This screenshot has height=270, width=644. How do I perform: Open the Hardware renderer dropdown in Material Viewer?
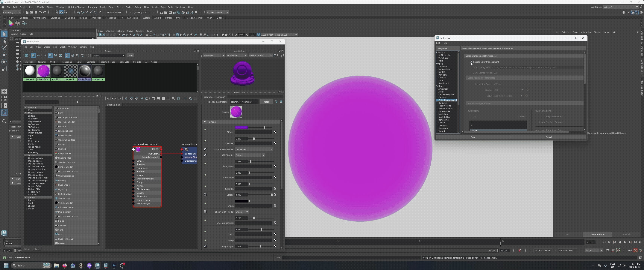click(x=214, y=55)
